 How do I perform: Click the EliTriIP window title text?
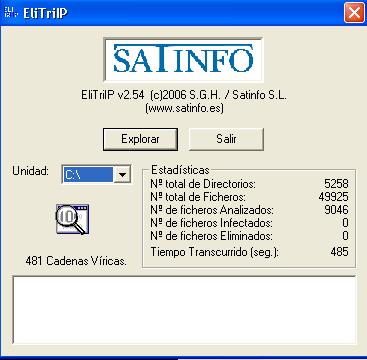click(x=45, y=13)
